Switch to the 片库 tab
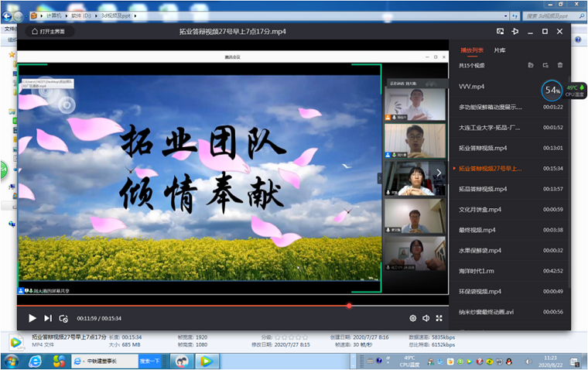This screenshot has width=588, height=370. coord(501,50)
